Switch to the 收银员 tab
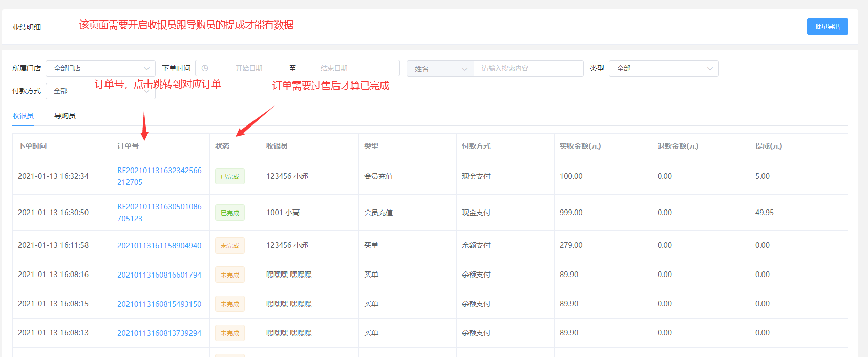This screenshot has width=868, height=357. point(23,116)
